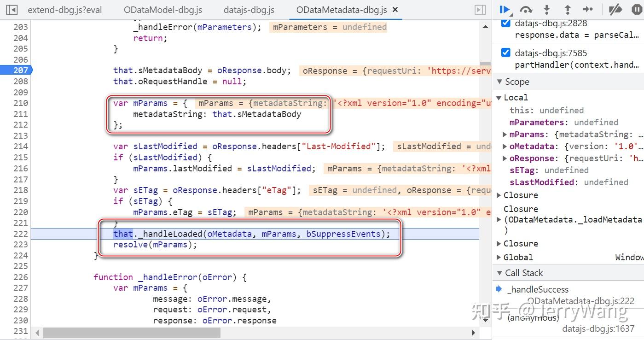Click the Step button

(x=588, y=9)
